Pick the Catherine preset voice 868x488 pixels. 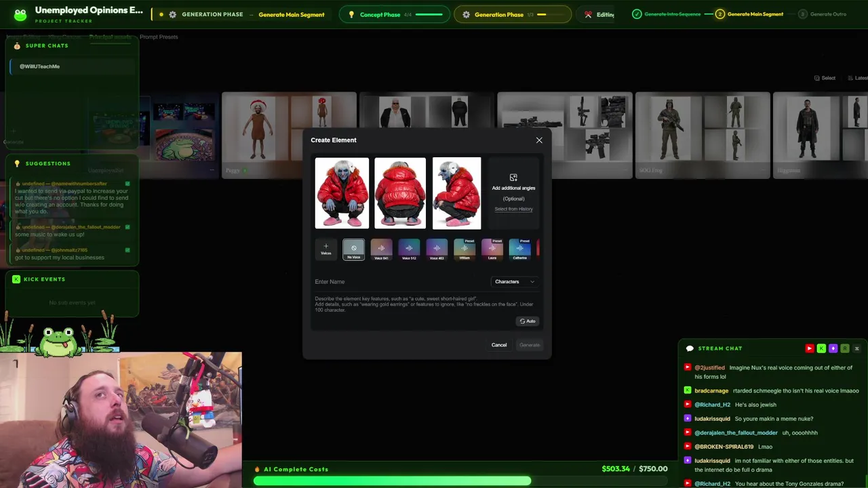click(520, 249)
